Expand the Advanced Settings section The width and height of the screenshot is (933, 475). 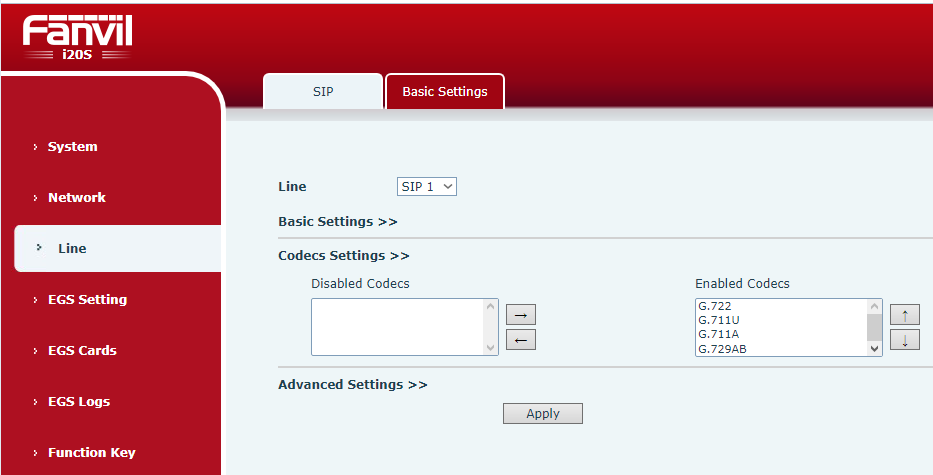click(x=352, y=385)
